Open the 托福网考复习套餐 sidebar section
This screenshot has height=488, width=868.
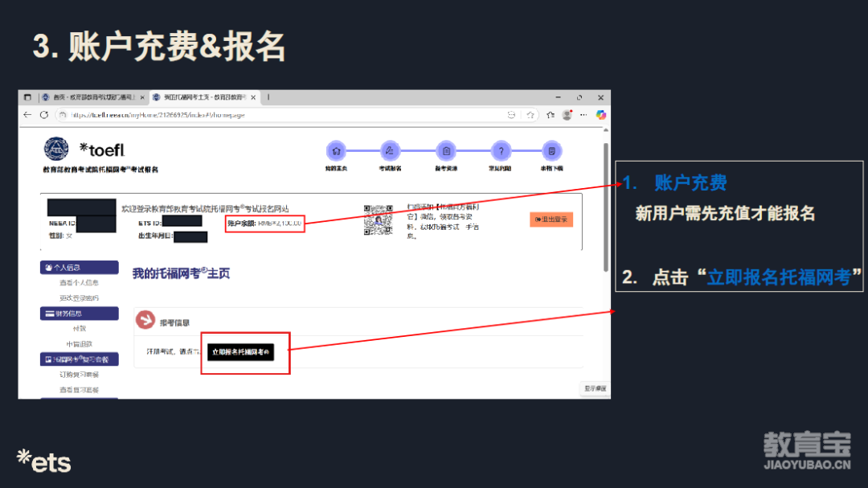(79, 359)
